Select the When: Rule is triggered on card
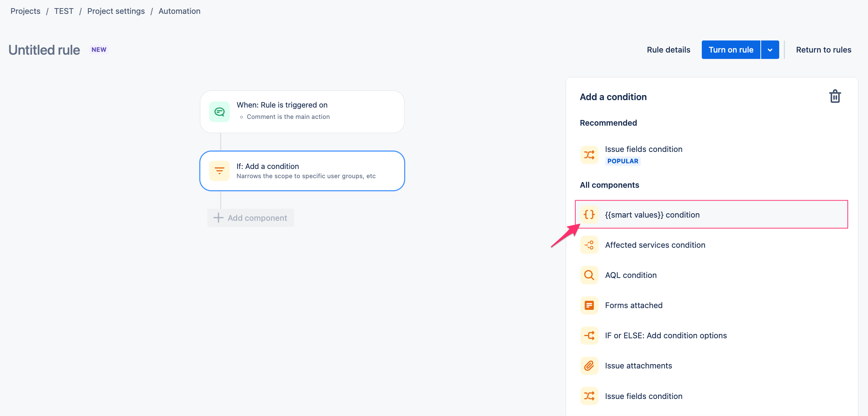This screenshot has width=868, height=416. click(302, 111)
